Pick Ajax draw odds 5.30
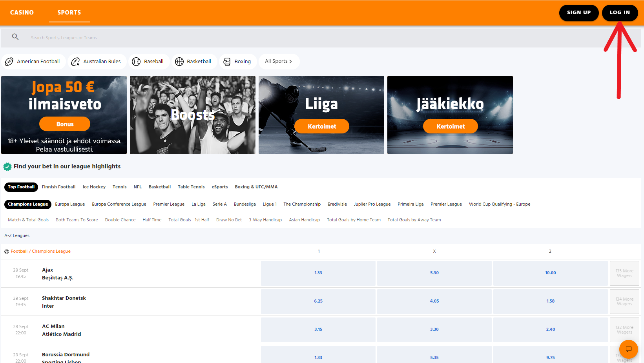 coord(434,273)
